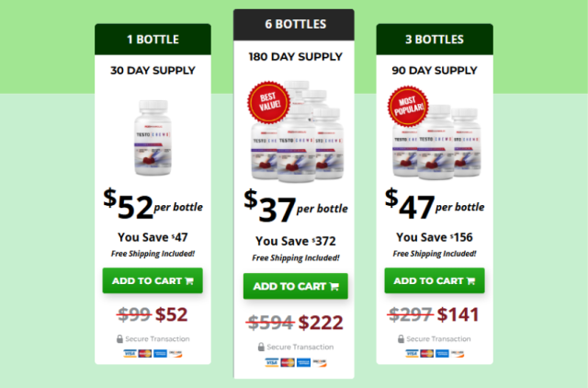Image resolution: width=588 pixels, height=388 pixels.
Task: Click the $222 discounted total price
Action: click(x=321, y=323)
